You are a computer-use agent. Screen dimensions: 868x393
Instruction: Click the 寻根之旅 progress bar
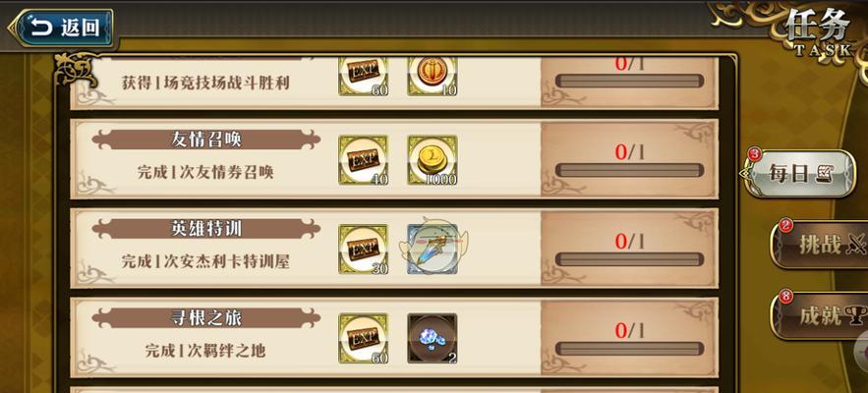(x=629, y=348)
